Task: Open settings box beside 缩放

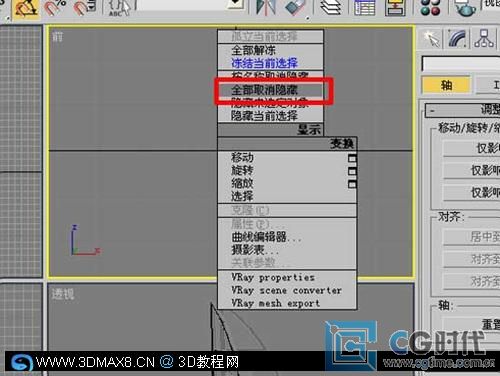Action: pos(352,184)
